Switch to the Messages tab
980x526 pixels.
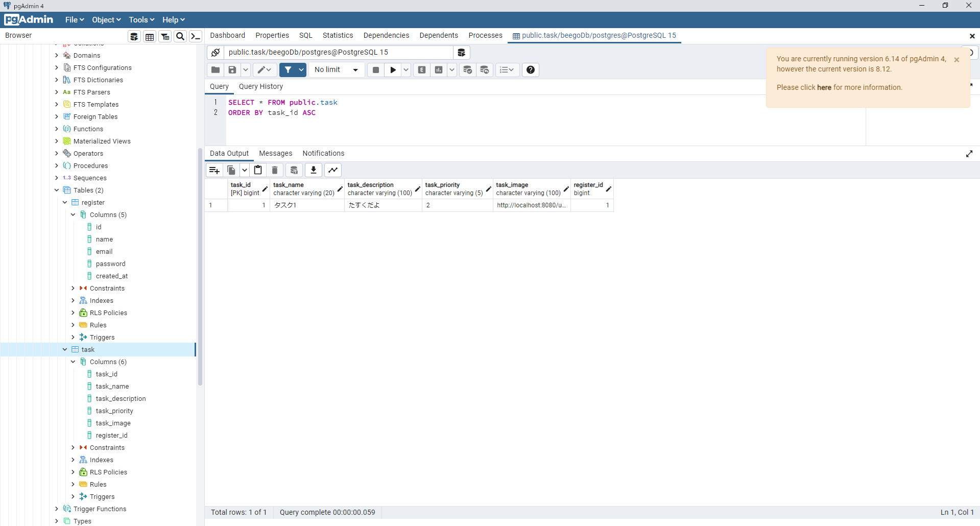pos(276,153)
